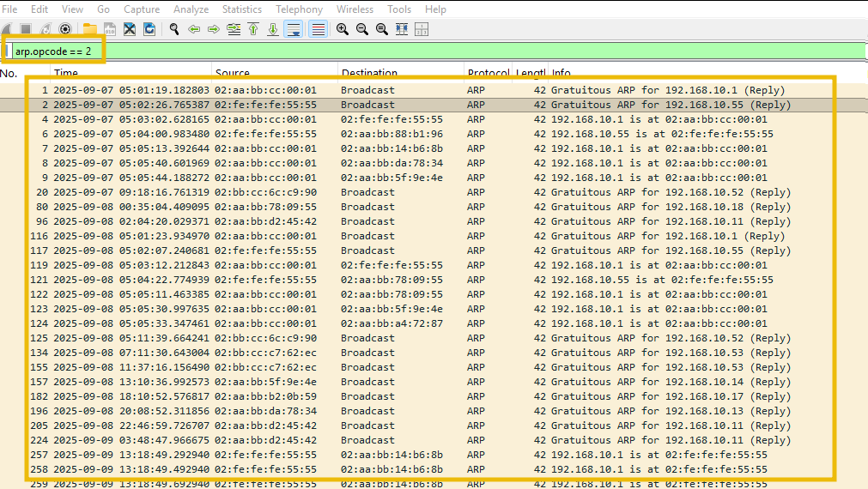Save the capture file

[x=110, y=29]
